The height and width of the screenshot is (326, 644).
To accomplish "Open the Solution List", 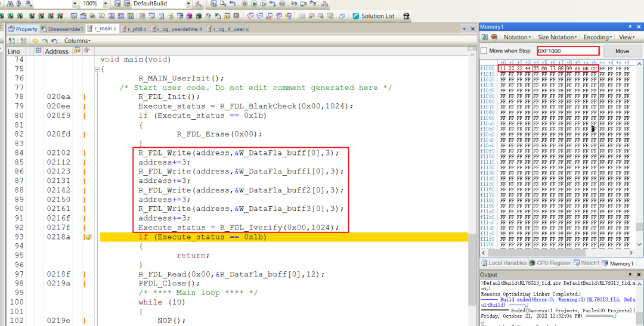I will pos(373,16).
